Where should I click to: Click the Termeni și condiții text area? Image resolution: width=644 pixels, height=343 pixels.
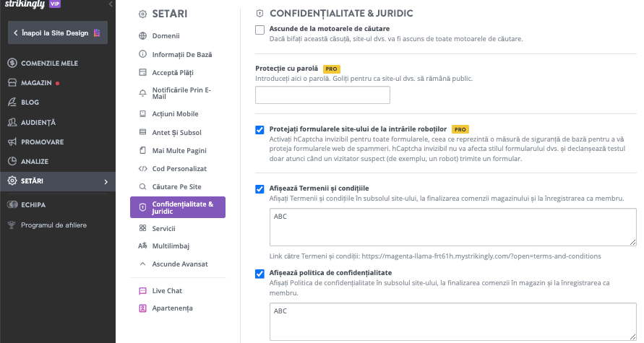tap(452, 227)
